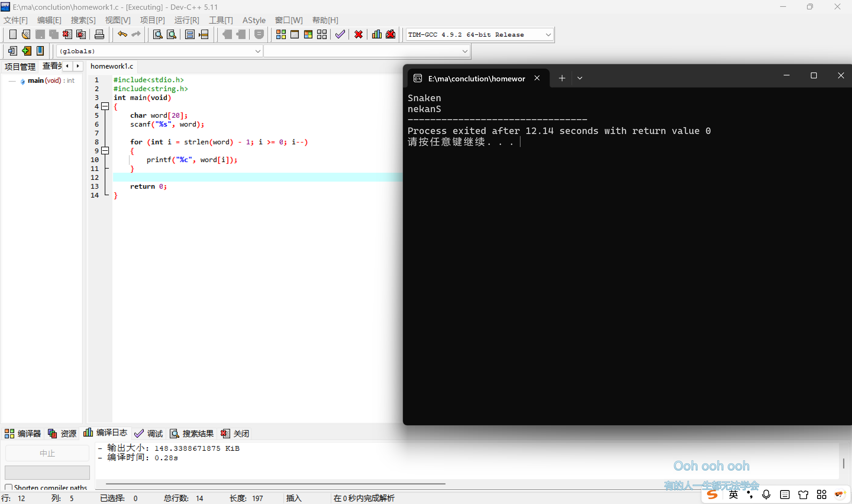This screenshot has height=504, width=852.
Task: Click the purple checkmark Debug icon
Action: point(340,34)
